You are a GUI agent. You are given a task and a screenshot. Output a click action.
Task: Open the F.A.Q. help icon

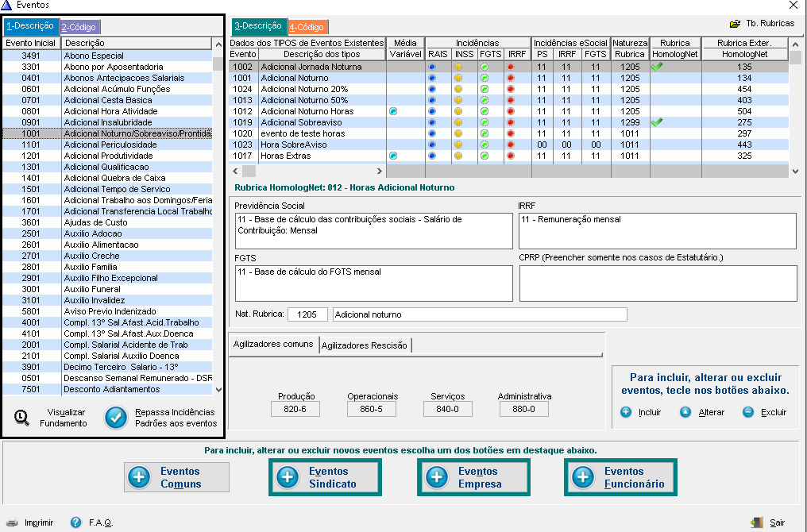click(x=75, y=522)
